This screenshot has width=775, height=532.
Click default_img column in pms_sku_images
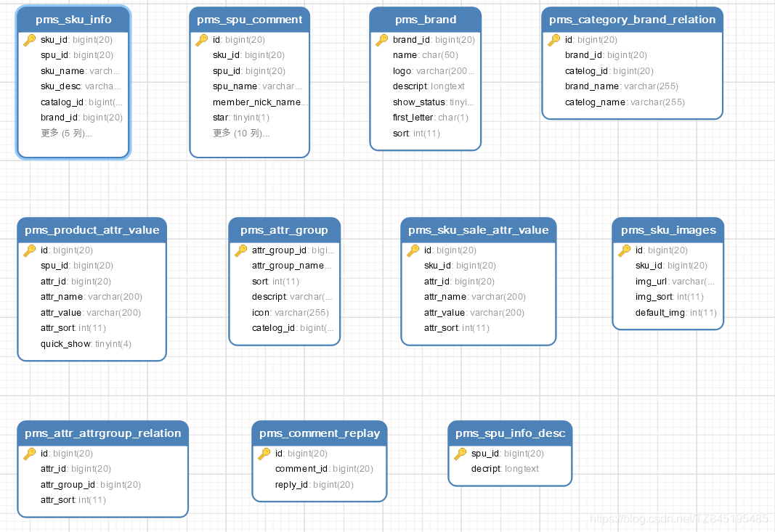676,313
